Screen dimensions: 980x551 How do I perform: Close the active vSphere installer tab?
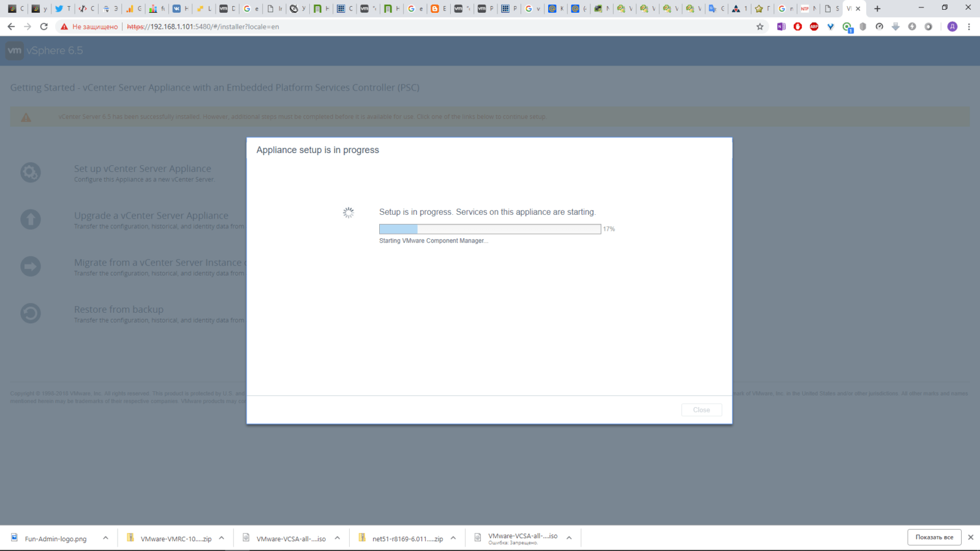pyautogui.click(x=858, y=9)
